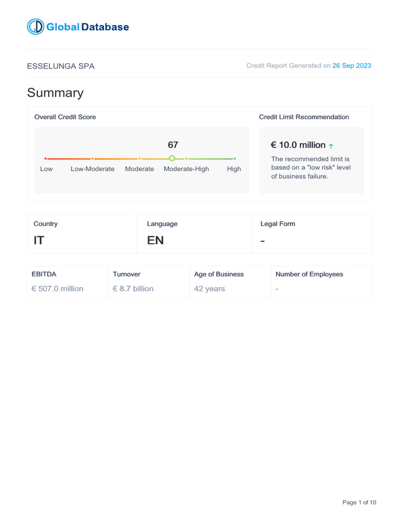Click the green High endpoint dot on scale
The height and width of the screenshot is (532, 399).
(x=234, y=158)
